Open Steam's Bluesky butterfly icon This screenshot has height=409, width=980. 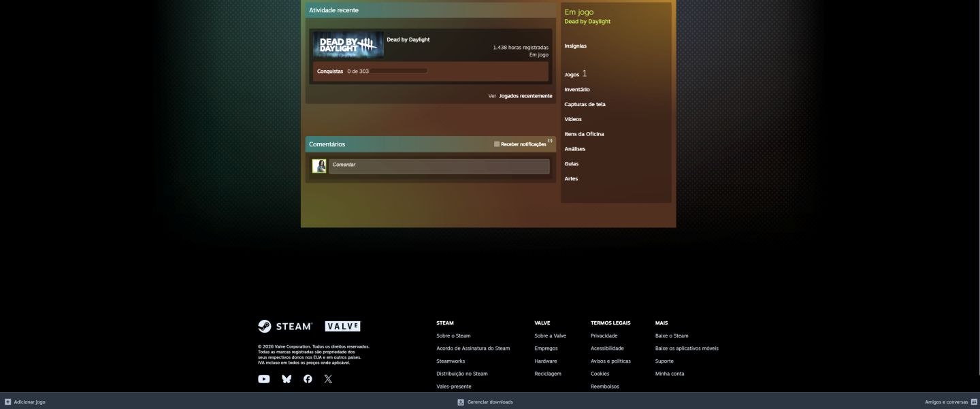click(287, 379)
